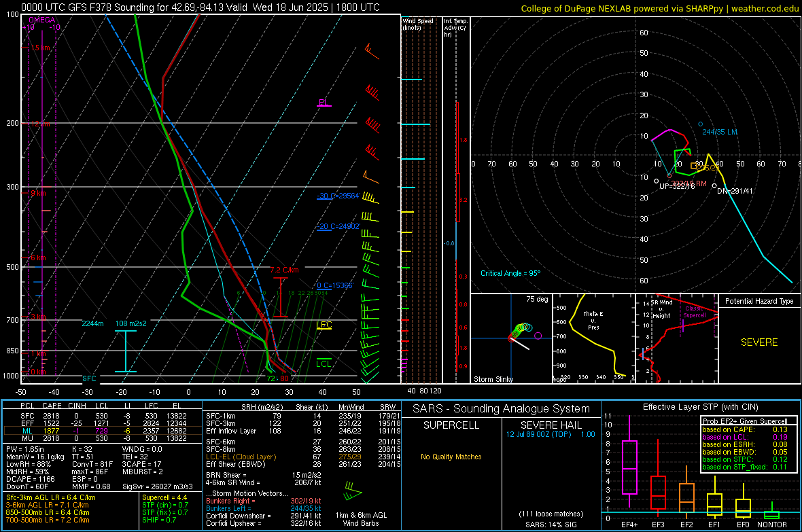Click the Supercell = 4.4 composite value
This screenshot has width=802, height=532.
click(x=164, y=497)
